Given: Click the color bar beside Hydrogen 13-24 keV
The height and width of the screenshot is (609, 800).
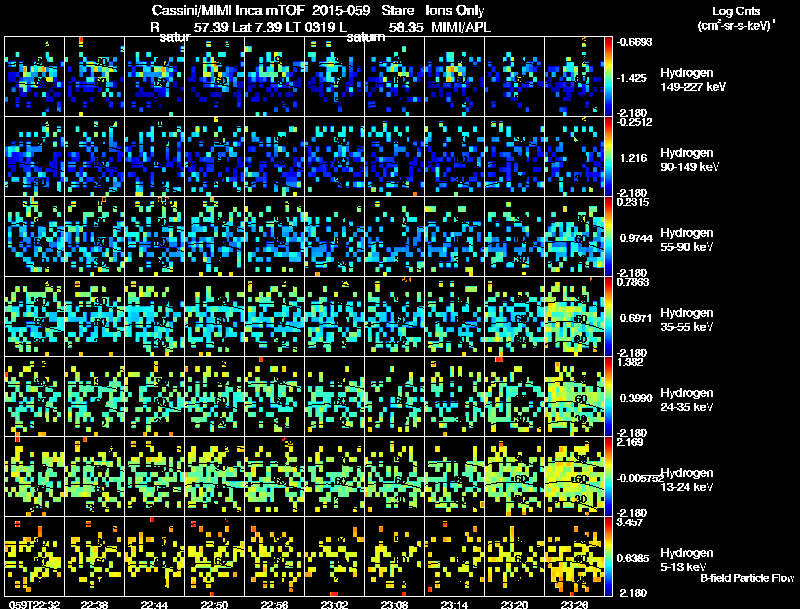Looking at the screenshot, I should click(608, 477).
